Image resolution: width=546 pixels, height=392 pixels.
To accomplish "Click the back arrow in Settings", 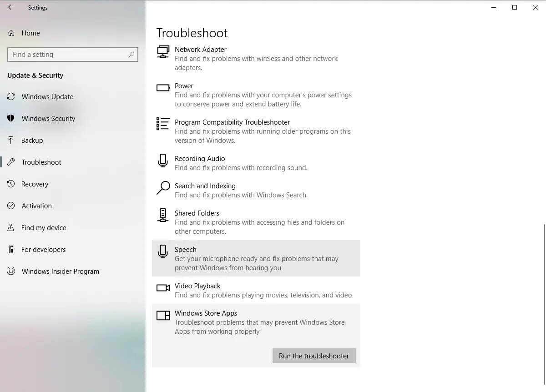I will click(x=11, y=7).
